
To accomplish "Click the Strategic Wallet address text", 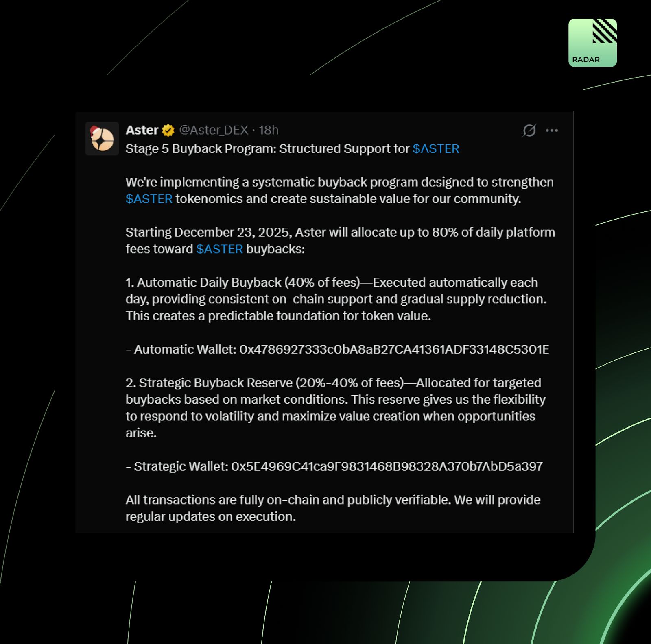I will (387, 466).
